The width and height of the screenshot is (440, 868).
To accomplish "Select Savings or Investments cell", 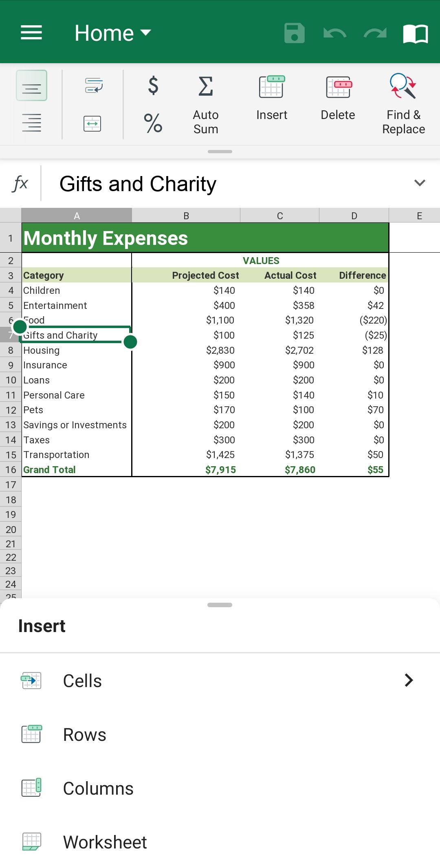I will pyautogui.click(x=77, y=425).
